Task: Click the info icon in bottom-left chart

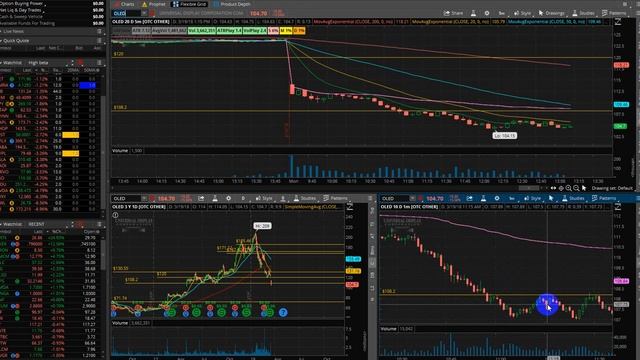Action: tap(116, 215)
